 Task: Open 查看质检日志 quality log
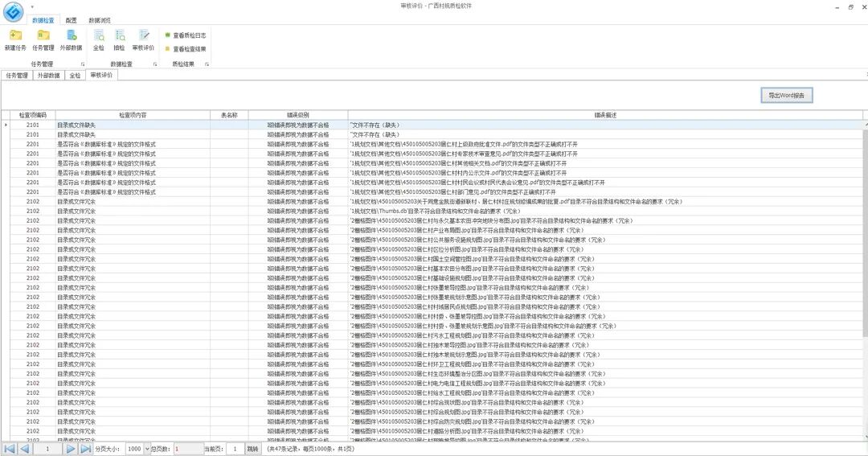pyautogui.click(x=186, y=35)
